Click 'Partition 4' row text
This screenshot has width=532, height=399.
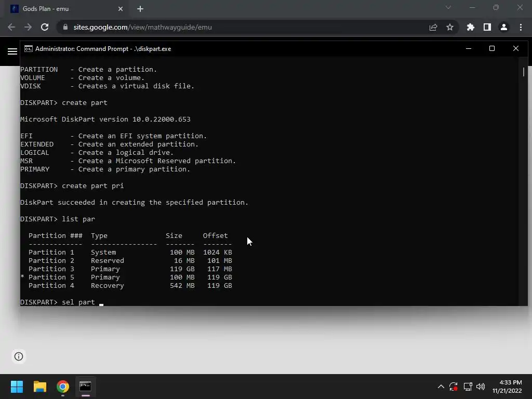51,285
